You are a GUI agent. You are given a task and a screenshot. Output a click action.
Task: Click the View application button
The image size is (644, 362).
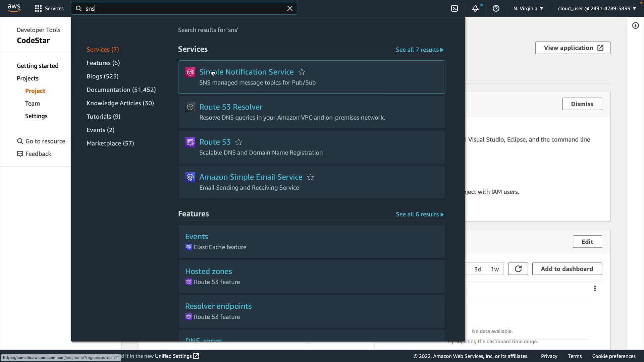point(573,48)
